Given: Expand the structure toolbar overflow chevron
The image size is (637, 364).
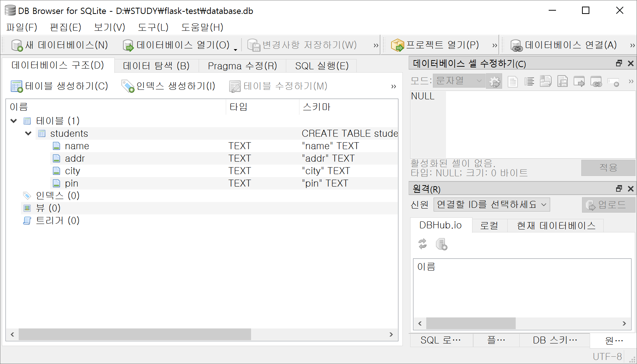Looking at the screenshot, I should tap(393, 87).
